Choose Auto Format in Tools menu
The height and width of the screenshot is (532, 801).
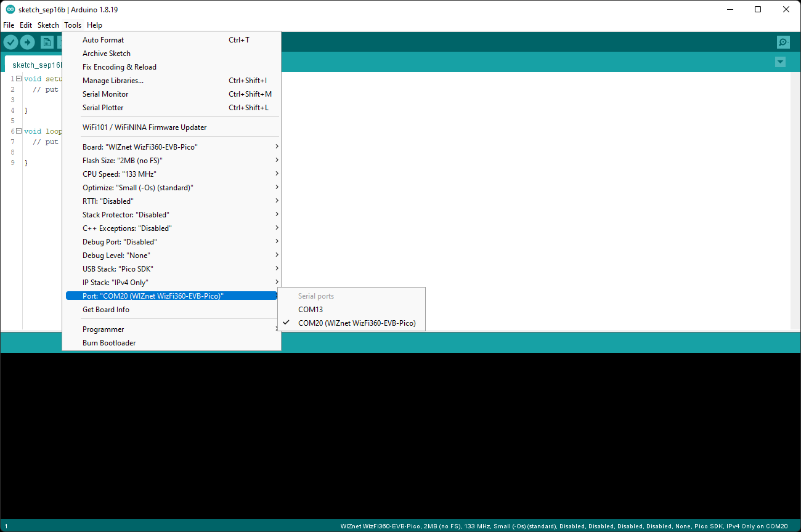click(x=172, y=40)
